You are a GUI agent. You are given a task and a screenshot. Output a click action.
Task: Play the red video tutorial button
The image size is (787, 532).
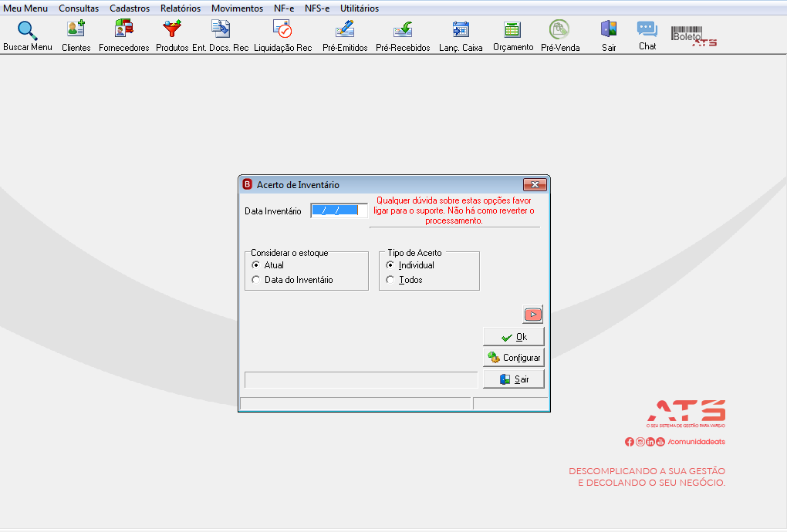[x=532, y=315]
